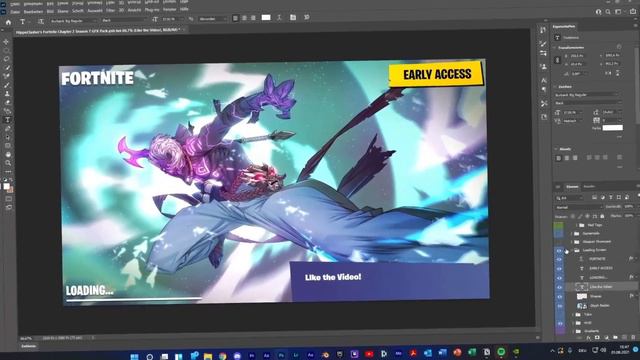The width and height of the screenshot is (640, 360).
Task: Filter layers by type layers icon
Action: coord(611,197)
